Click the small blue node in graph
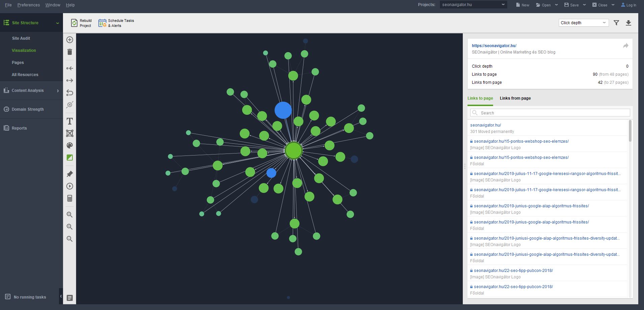The image size is (644, 310). tap(271, 173)
